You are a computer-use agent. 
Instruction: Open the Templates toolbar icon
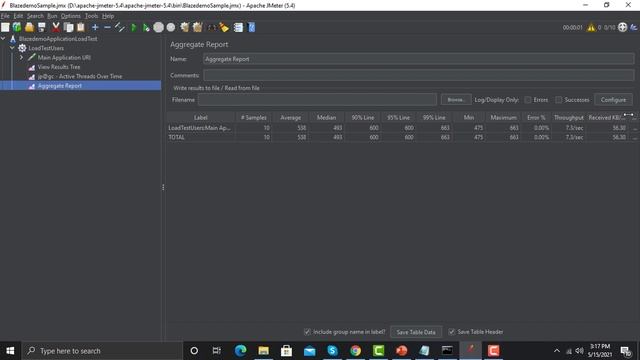click(x=17, y=27)
